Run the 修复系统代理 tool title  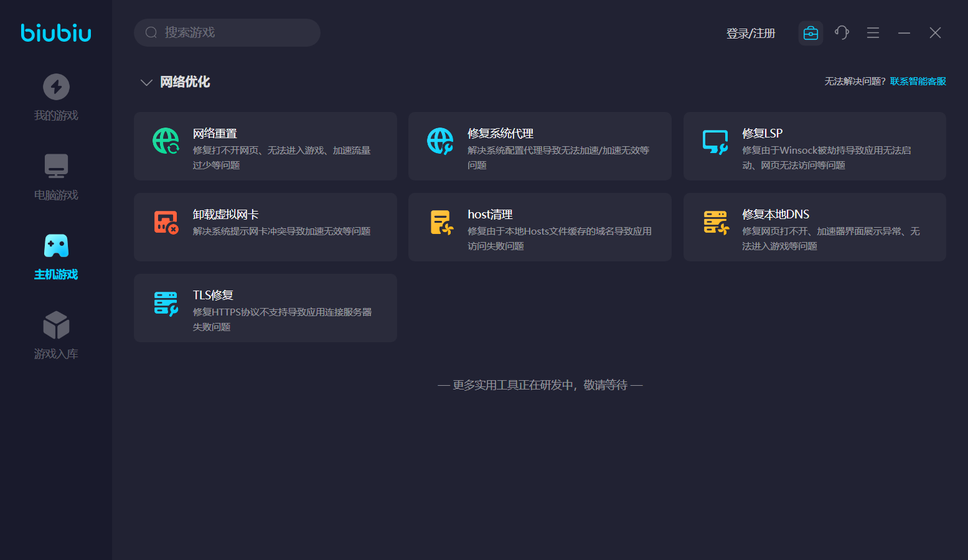pos(500,134)
